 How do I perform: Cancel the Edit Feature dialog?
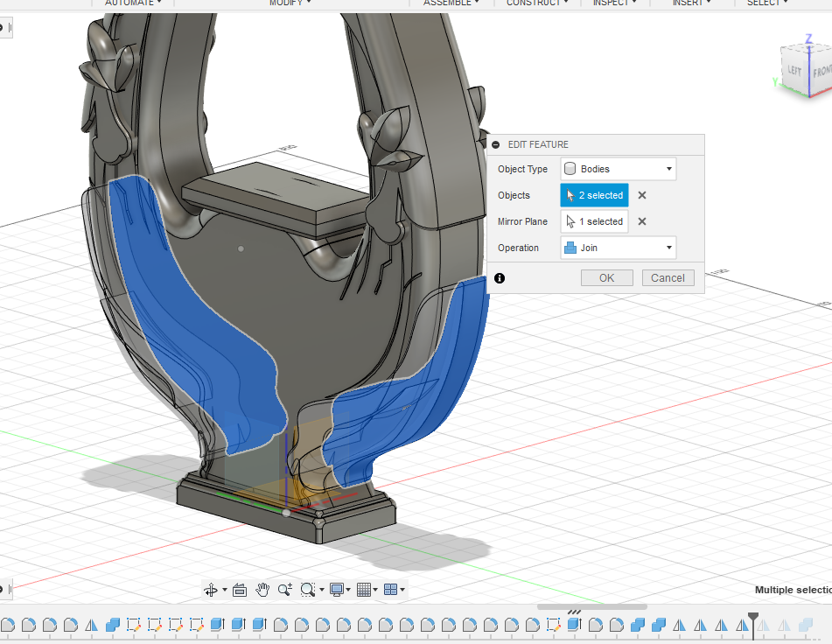(668, 278)
